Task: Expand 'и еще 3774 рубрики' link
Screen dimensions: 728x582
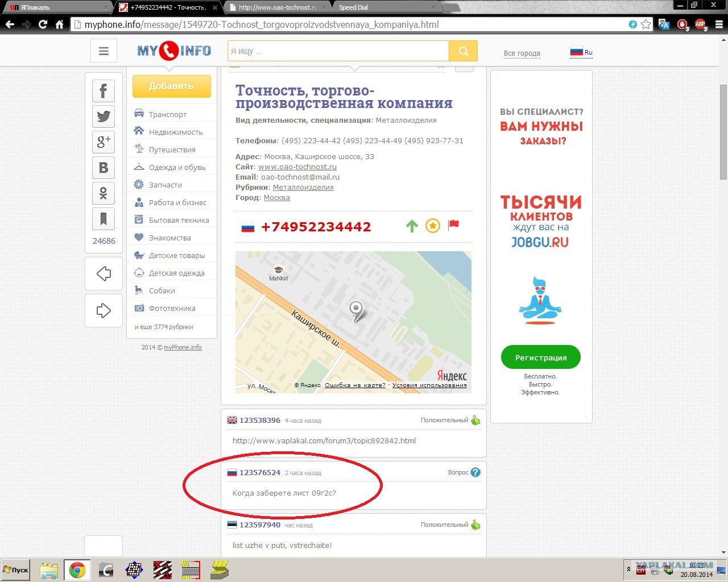Action: click(164, 327)
